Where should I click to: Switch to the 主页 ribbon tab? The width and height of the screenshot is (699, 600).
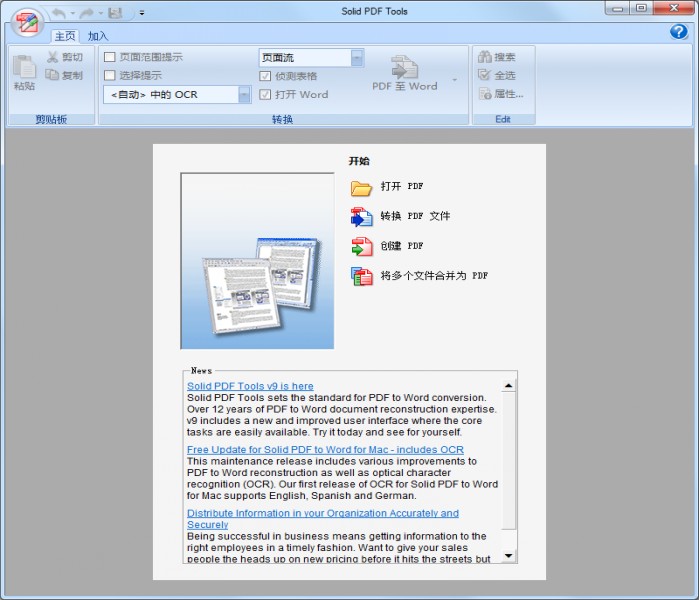[x=65, y=36]
